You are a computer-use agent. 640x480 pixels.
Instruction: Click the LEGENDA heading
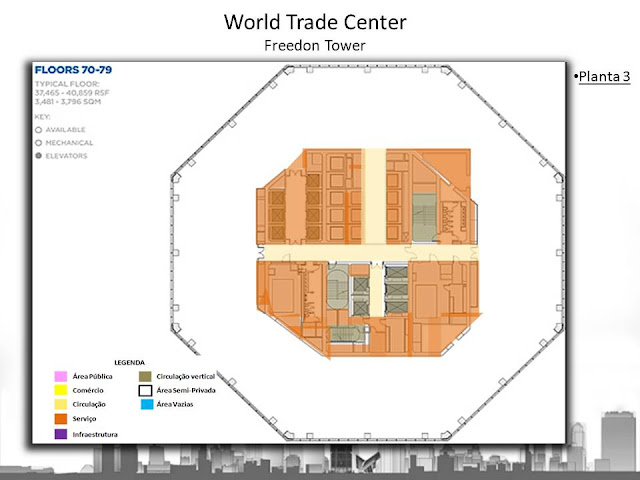pyautogui.click(x=129, y=362)
